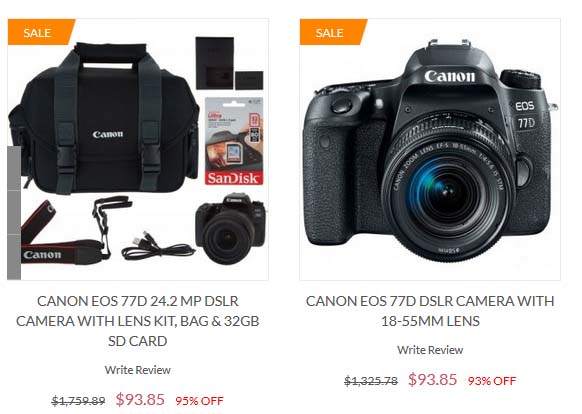Screen dimensions: 582x414
Task: Open the large Canon EOS 77D camera photo
Action: [430, 150]
